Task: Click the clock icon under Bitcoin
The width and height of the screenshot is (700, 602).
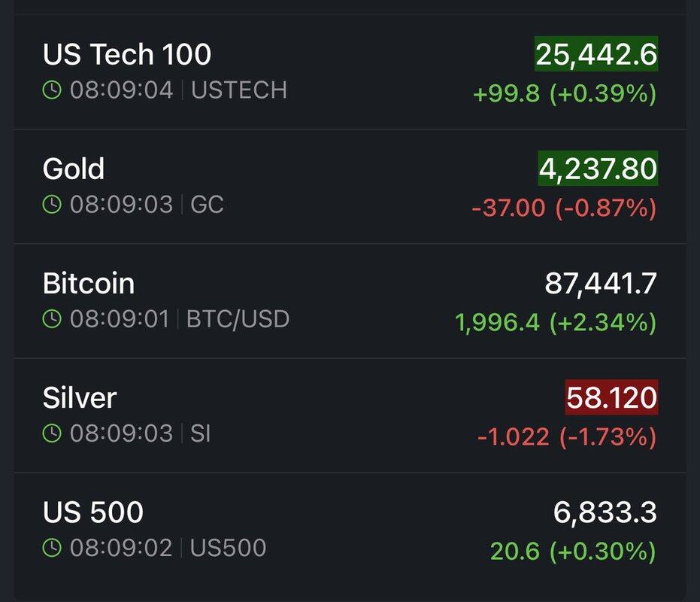Action: (52, 320)
